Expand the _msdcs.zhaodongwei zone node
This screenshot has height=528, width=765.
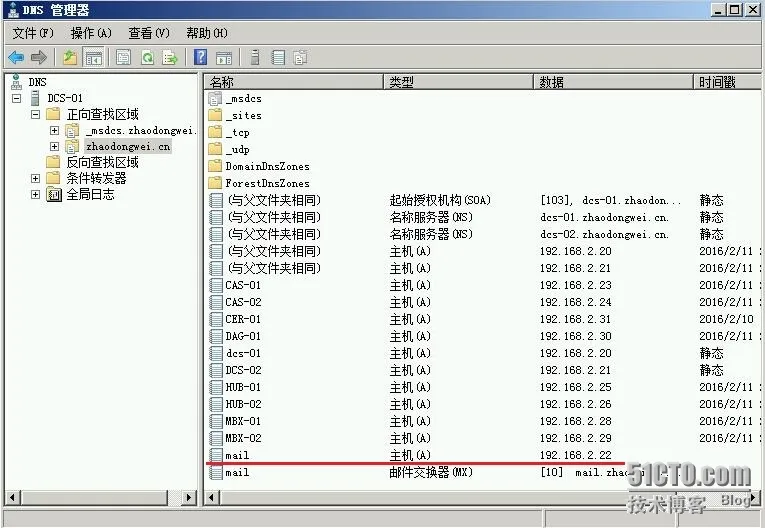[54, 130]
